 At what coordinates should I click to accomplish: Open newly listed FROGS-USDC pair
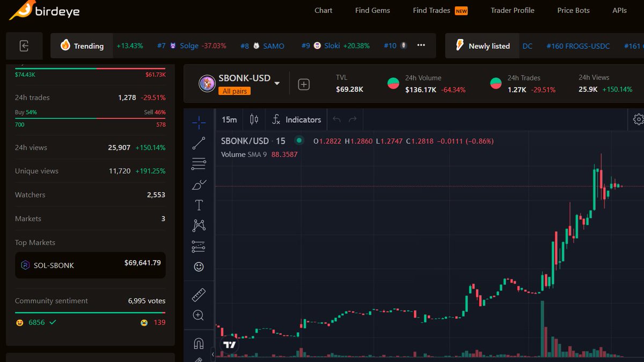pos(578,46)
